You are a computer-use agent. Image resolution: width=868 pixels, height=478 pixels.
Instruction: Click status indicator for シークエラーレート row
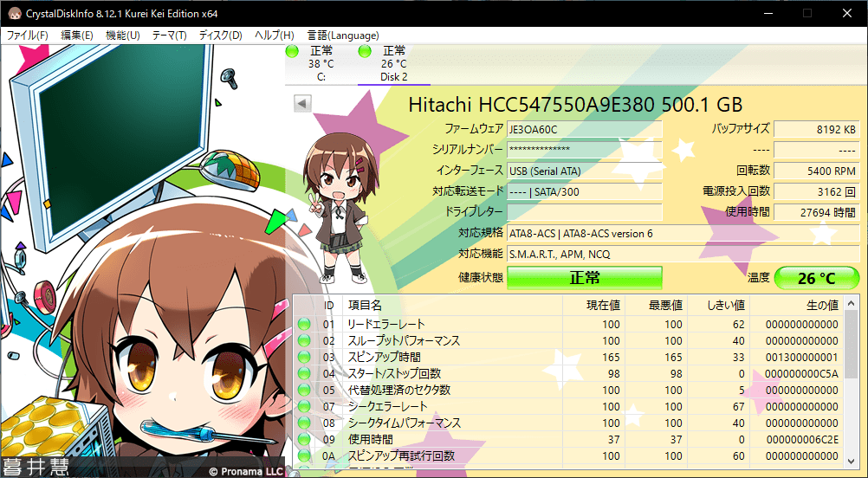pos(304,407)
